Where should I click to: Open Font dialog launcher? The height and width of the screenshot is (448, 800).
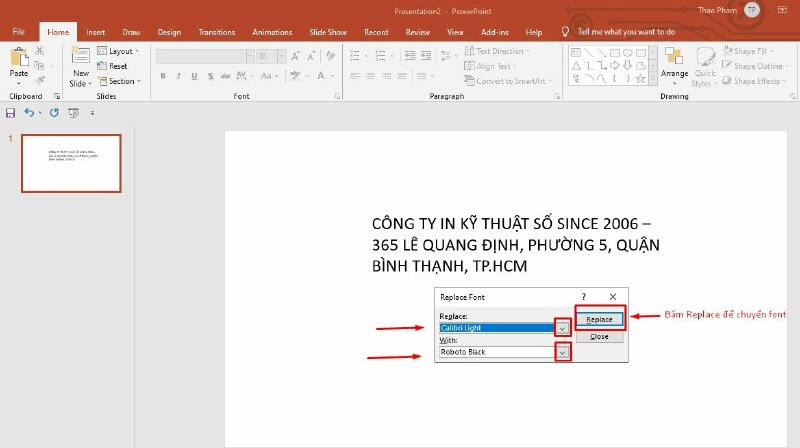click(337, 96)
